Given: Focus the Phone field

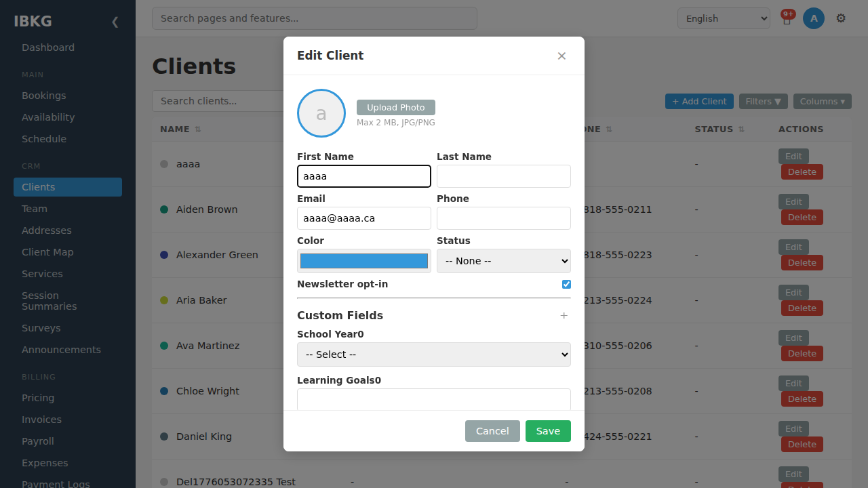Looking at the screenshot, I should (x=504, y=218).
